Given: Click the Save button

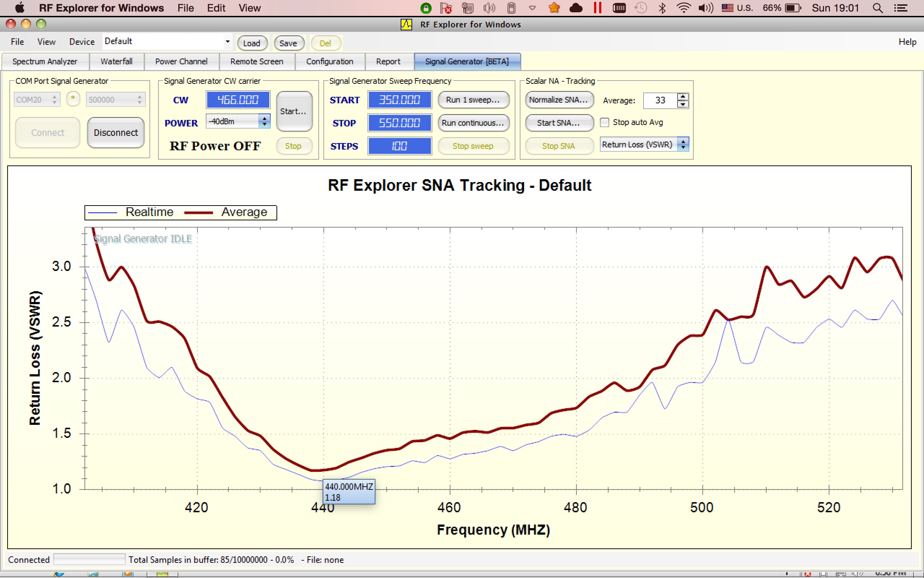Looking at the screenshot, I should coord(288,43).
